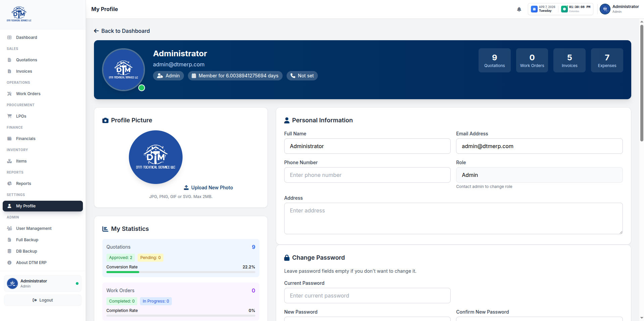Click the back arrow icon near Back to Dashboard
Viewport: 644px width, 321px height.
96,31
